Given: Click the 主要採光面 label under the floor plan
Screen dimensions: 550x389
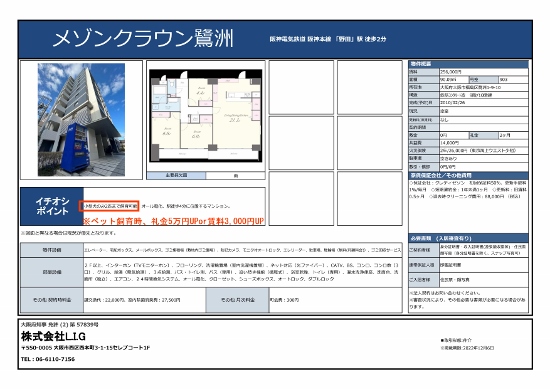Looking at the screenshot, I should [x=176, y=175].
